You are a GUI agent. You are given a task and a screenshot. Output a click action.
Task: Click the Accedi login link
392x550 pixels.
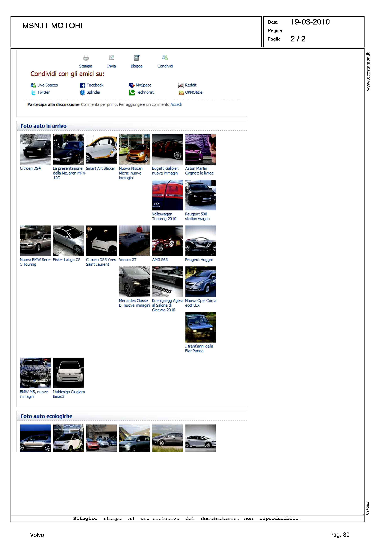pyautogui.click(x=176, y=104)
